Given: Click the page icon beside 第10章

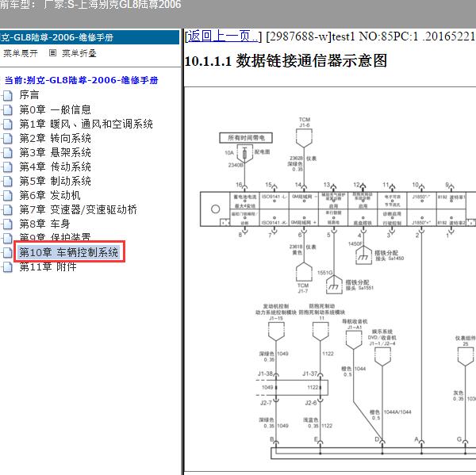Looking at the screenshot, I should point(8,252).
